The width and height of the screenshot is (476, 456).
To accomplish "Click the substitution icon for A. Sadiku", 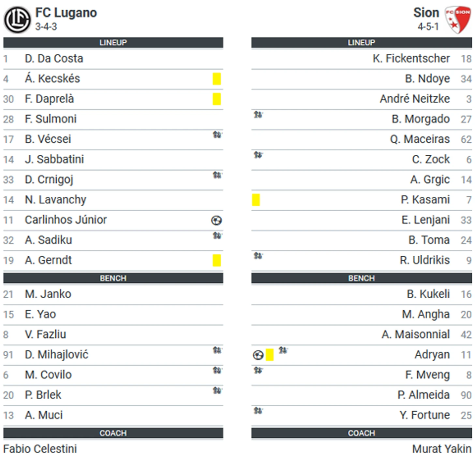I will click(x=217, y=235).
